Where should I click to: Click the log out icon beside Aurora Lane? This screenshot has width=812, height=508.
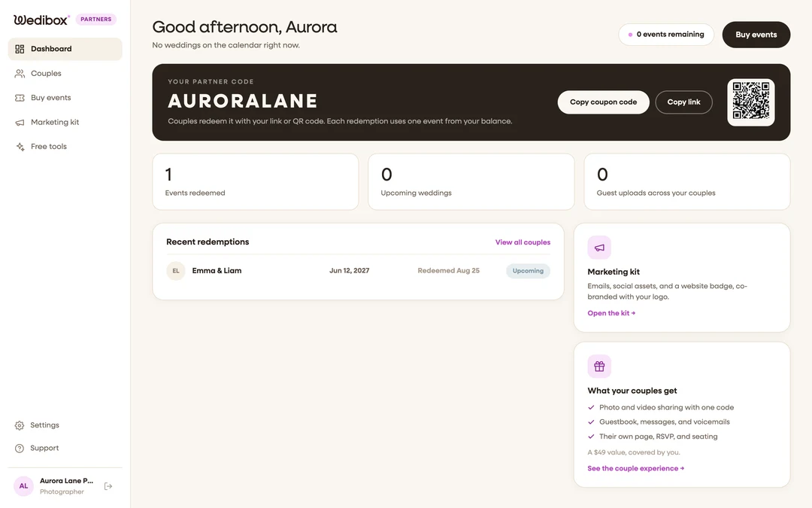[x=108, y=486]
